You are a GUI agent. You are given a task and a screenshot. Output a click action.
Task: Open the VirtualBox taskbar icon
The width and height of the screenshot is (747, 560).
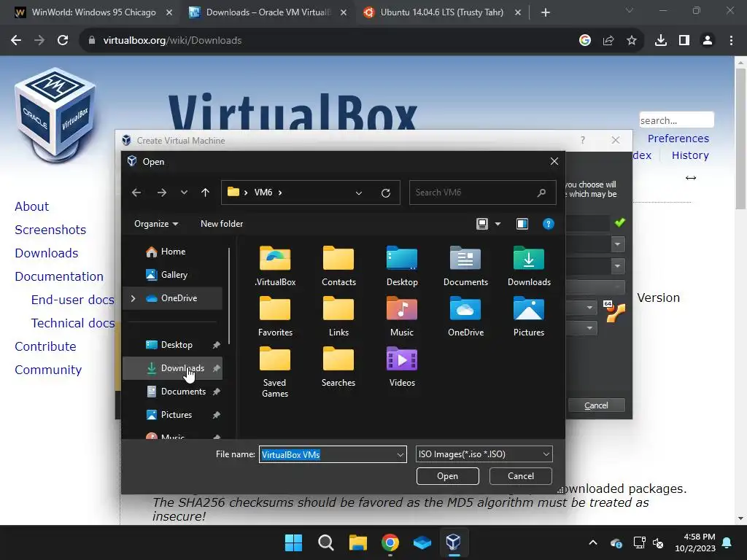pos(454,542)
